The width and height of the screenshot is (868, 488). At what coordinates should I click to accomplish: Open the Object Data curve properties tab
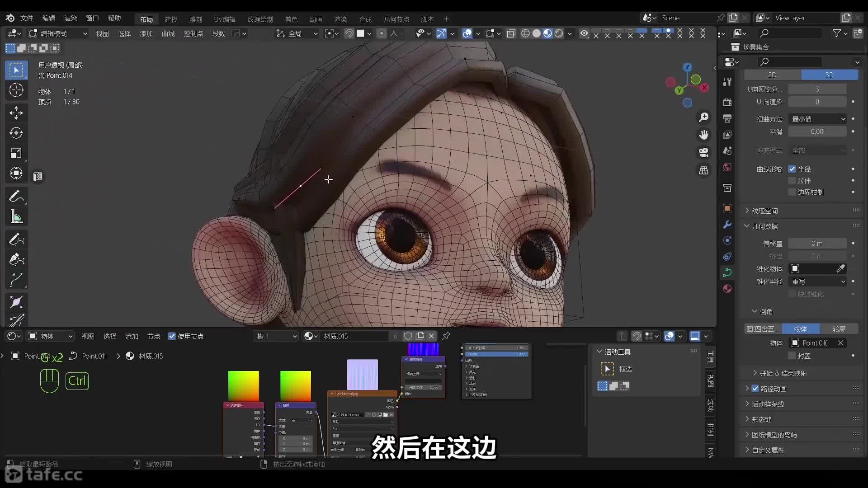[x=727, y=272]
